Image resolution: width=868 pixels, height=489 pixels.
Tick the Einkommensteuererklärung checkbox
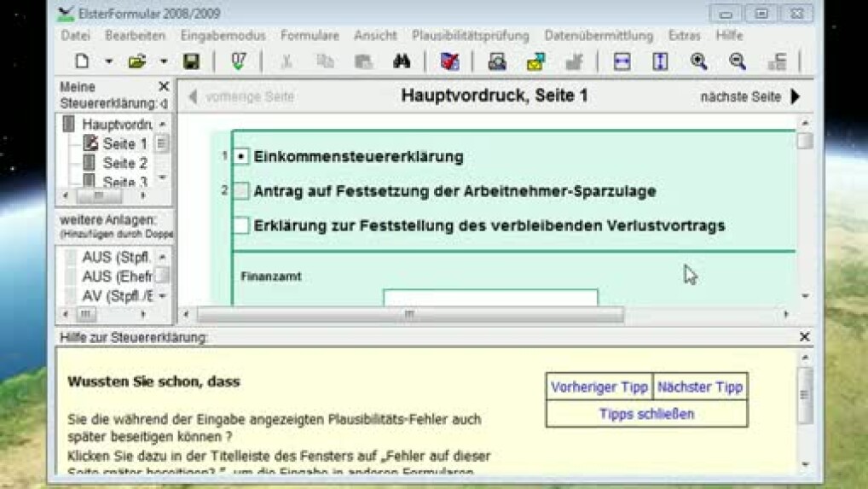point(241,157)
